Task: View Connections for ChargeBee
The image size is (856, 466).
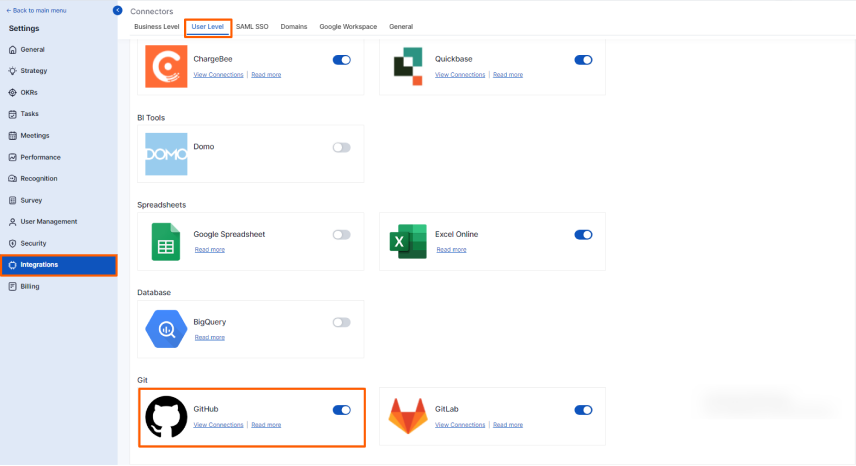Action: [x=218, y=75]
